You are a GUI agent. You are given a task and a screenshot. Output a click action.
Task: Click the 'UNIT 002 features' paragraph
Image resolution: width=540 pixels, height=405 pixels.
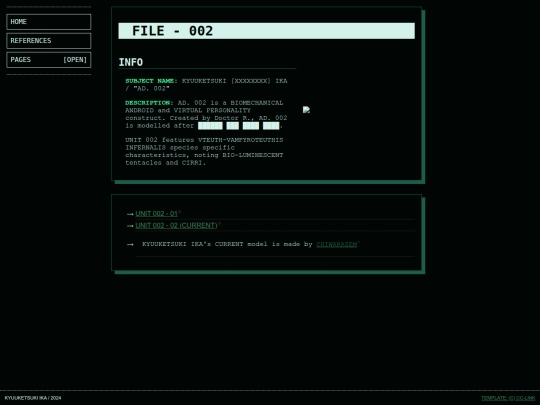[x=206, y=152]
